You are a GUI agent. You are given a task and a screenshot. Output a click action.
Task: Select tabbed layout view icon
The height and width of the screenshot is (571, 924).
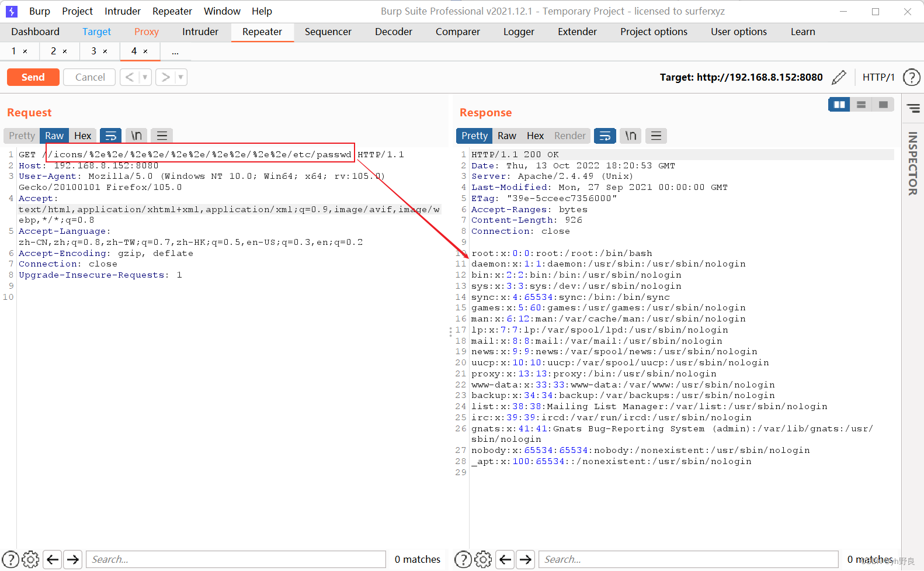[883, 105]
